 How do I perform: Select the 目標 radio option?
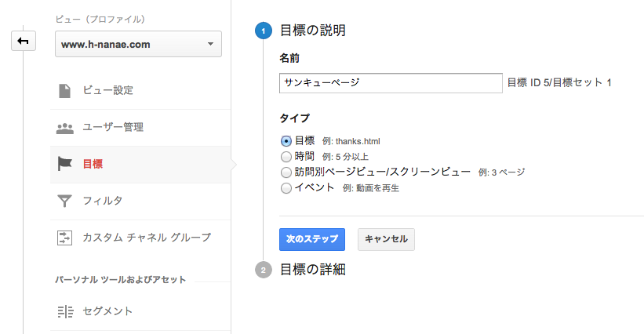click(286, 141)
